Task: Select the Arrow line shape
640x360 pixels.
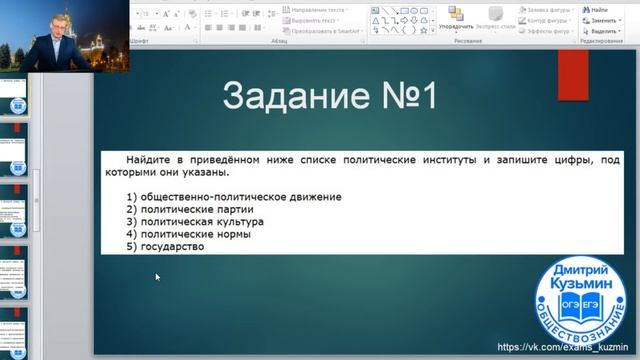Action: click(395, 11)
